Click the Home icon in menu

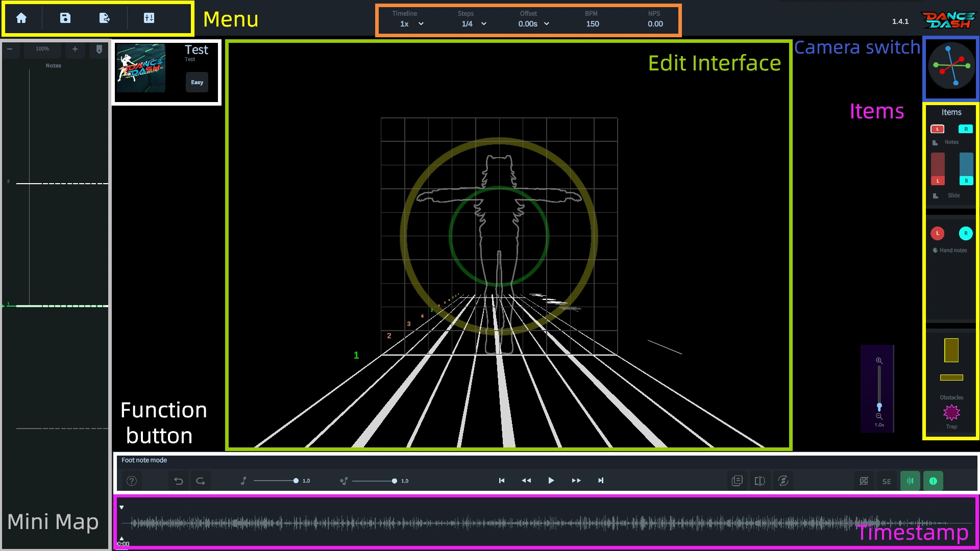point(21,18)
